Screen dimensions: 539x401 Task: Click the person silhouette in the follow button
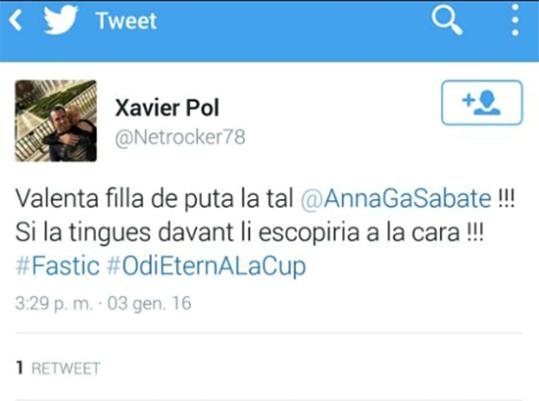tap(487, 103)
